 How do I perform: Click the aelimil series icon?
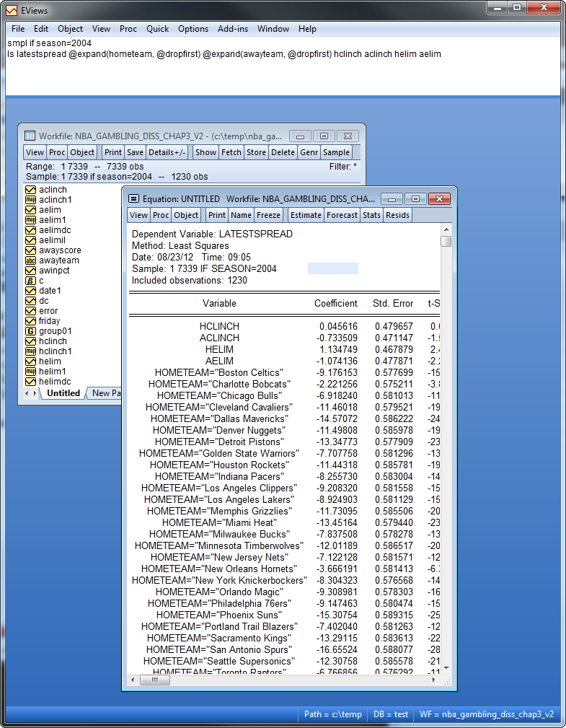click(x=30, y=240)
